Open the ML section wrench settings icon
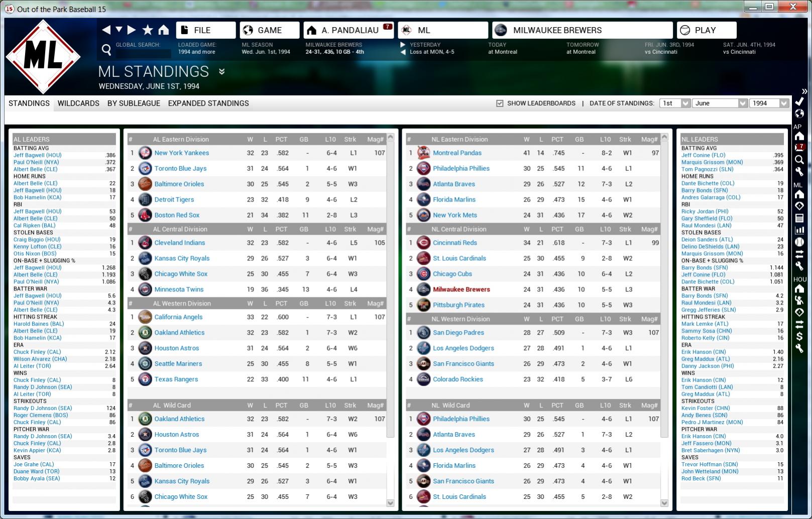Viewport: 812px width, 519px height. pyautogui.click(x=799, y=266)
